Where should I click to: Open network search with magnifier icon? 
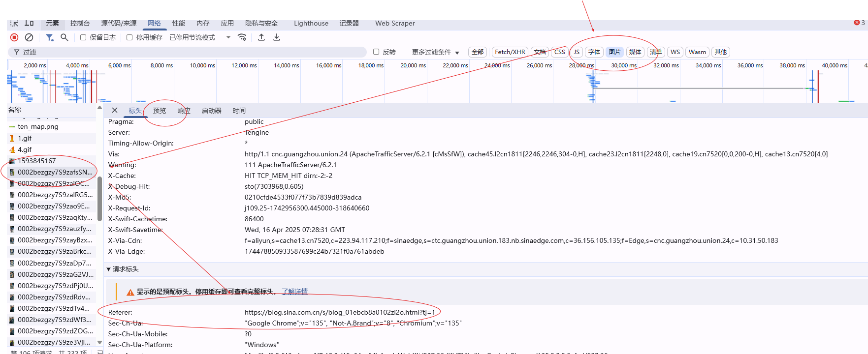pyautogui.click(x=64, y=37)
